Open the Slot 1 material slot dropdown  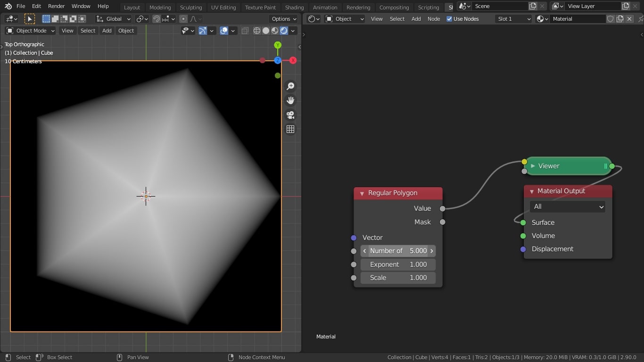click(x=513, y=19)
